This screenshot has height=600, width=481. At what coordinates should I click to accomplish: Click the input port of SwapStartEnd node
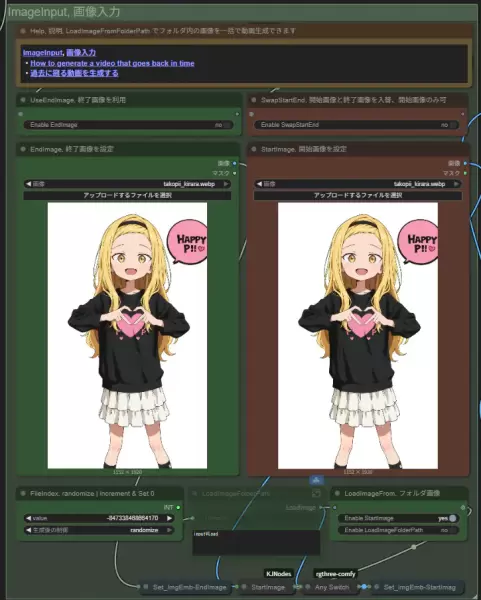pos(251,114)
